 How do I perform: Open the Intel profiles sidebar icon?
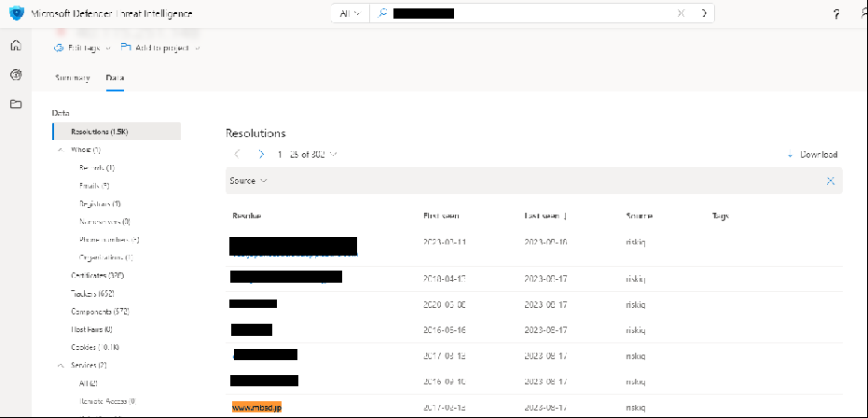16,75
